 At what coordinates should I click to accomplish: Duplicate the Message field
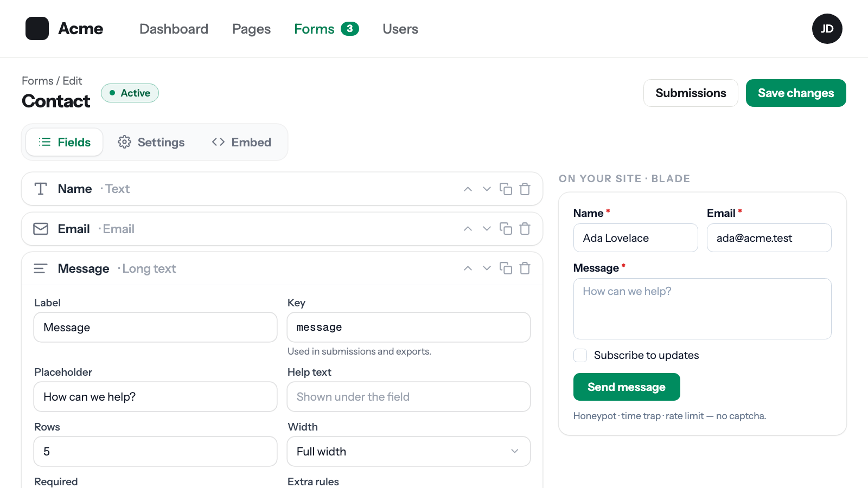[x=506, y=268]
